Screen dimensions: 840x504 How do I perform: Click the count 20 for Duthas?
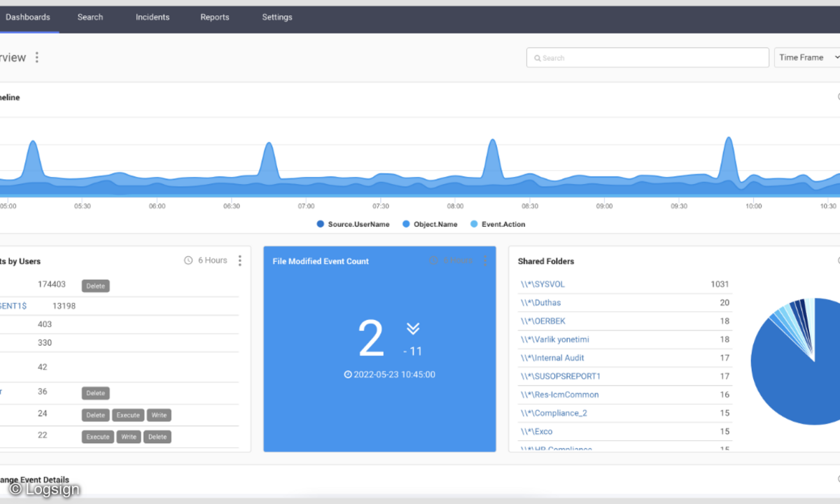[724, 302]
